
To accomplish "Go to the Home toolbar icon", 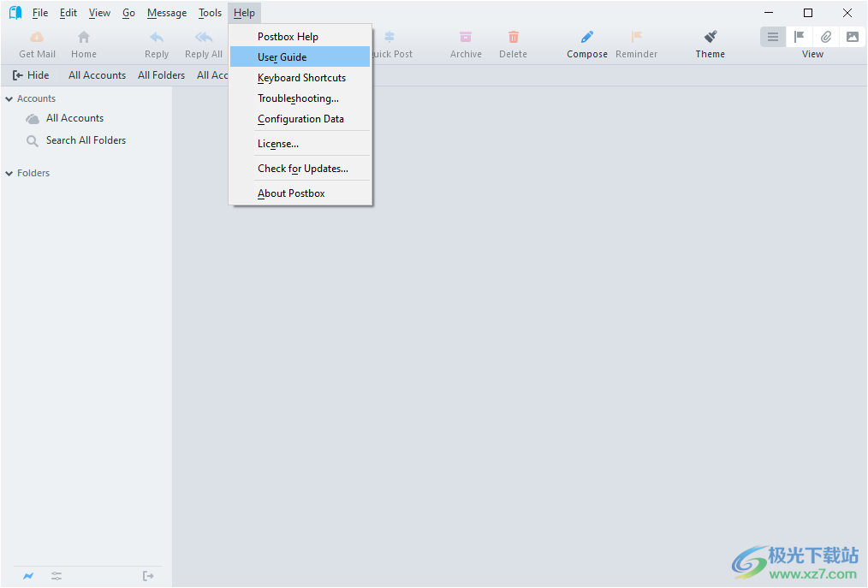I will pos(84,37).
